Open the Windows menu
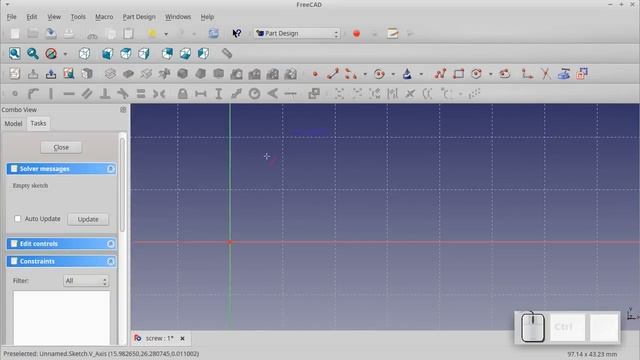 coord(178,17)
